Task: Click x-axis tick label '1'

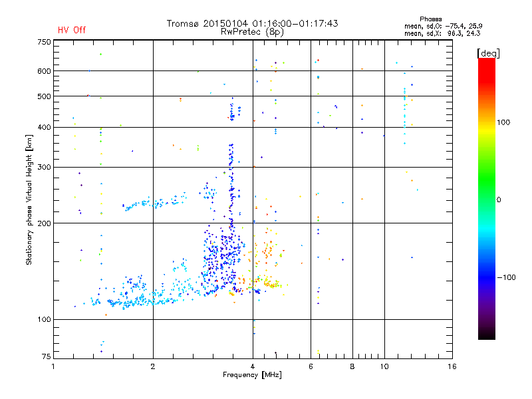Action: (x=53, y=366)
